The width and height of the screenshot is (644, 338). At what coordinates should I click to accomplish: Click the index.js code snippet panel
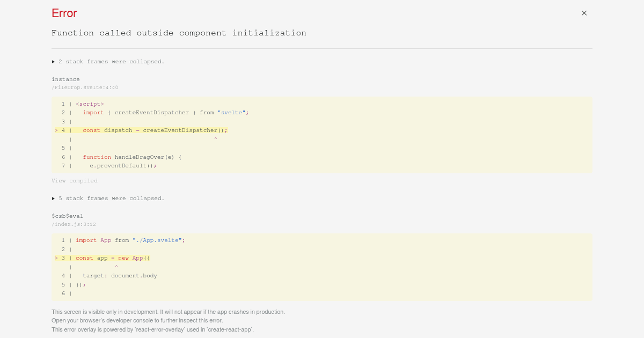[322, 267]
